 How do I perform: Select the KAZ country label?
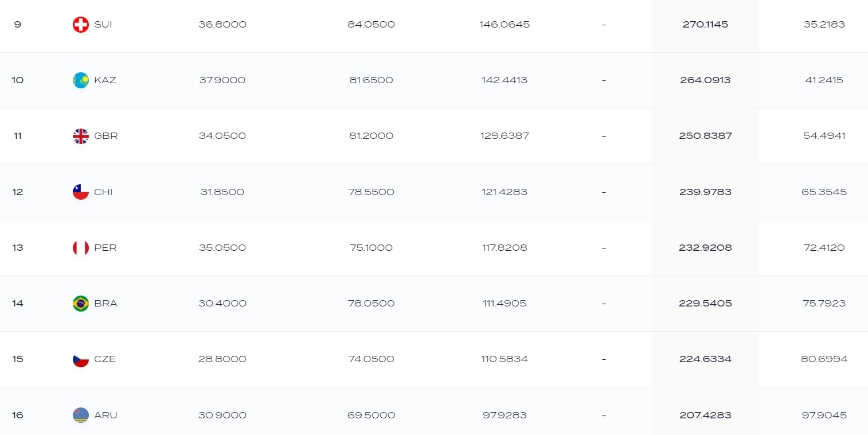[105, 80]
